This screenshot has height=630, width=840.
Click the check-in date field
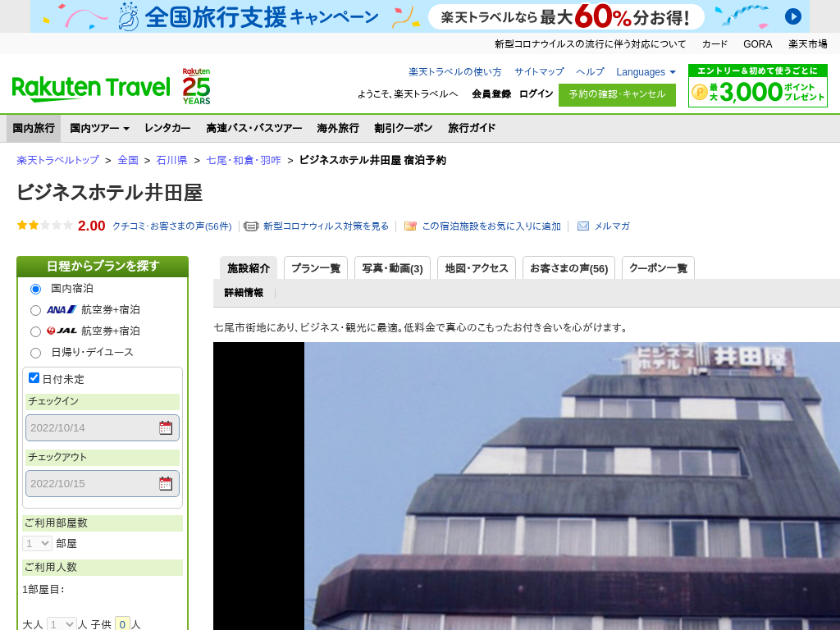pos(103,427)
